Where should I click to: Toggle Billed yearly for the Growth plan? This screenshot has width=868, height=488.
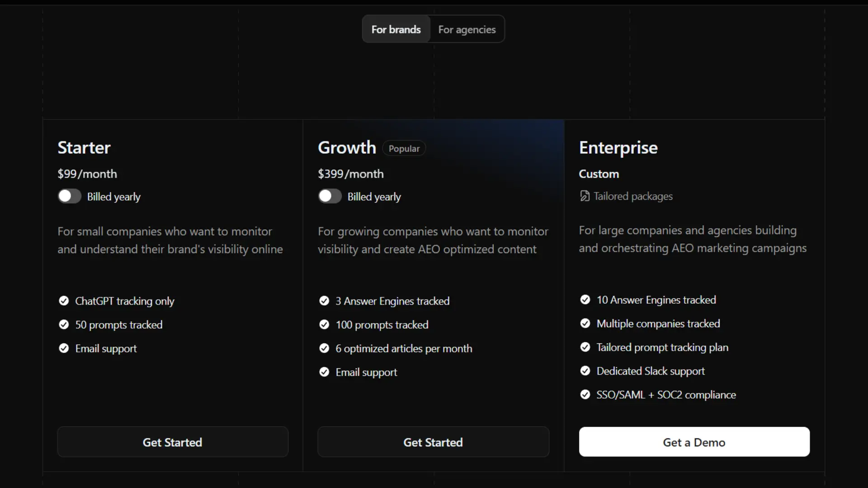[x=330, y=196]
